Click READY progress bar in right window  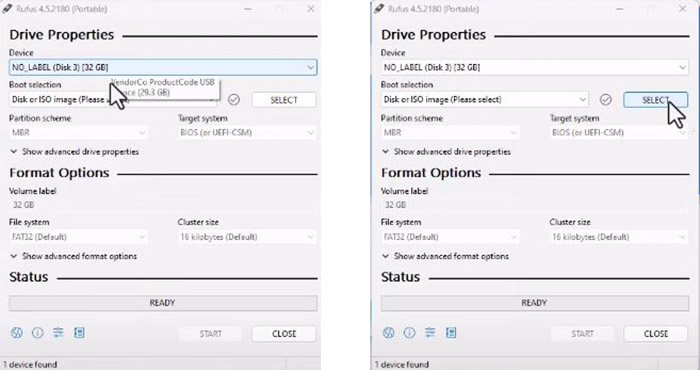coord(535,303)
